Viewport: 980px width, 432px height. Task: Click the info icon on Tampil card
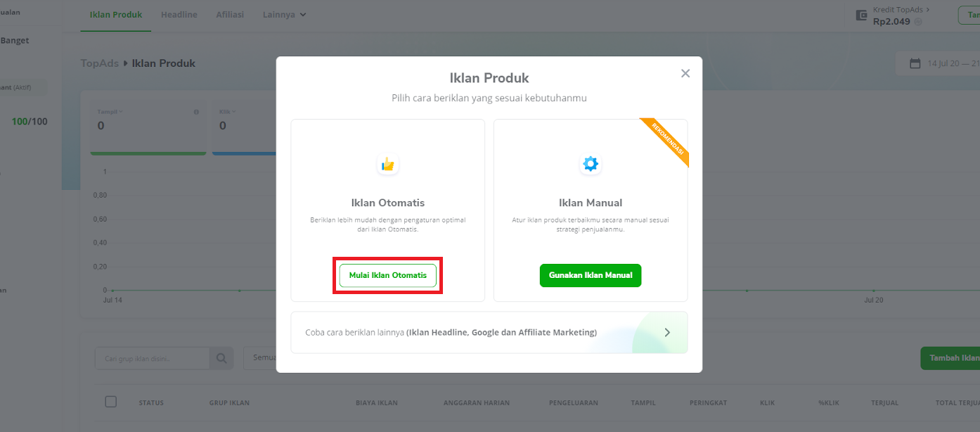(196, 112)
